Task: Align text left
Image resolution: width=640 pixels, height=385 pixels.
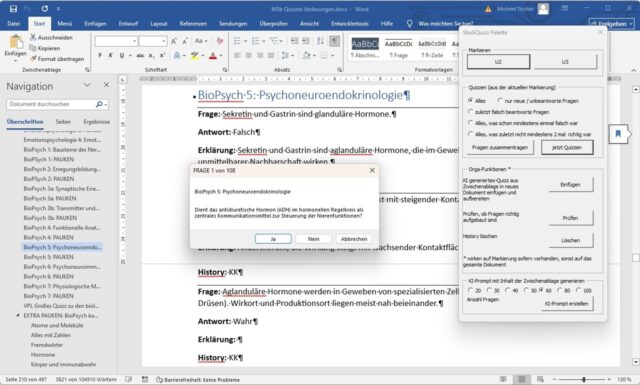Action: click(x=237, y=55)
